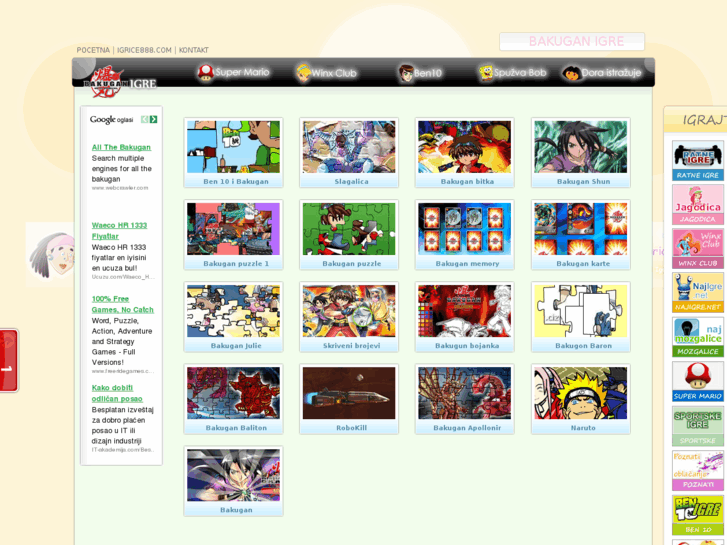Click the Najigre.net sidebar icon

[x=698, y=293]
